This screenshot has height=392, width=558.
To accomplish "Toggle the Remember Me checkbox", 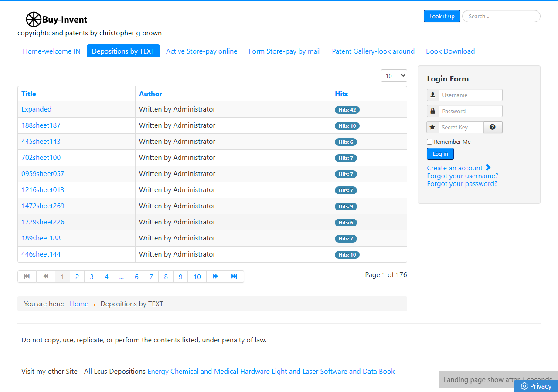I will 430,142.
